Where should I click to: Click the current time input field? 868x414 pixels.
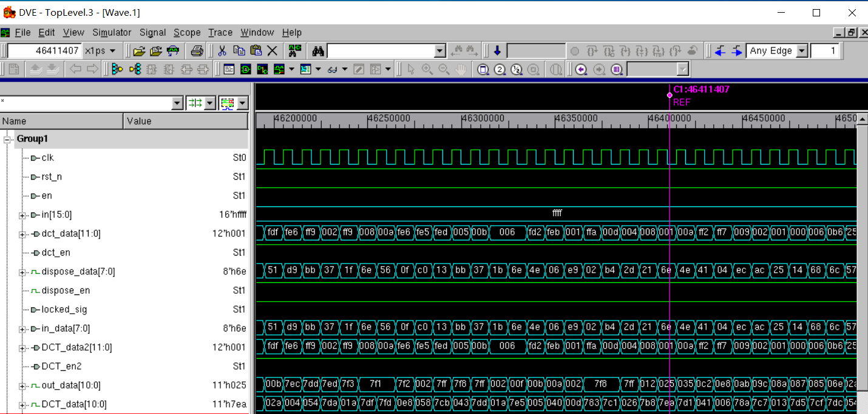tap(44, 51)
